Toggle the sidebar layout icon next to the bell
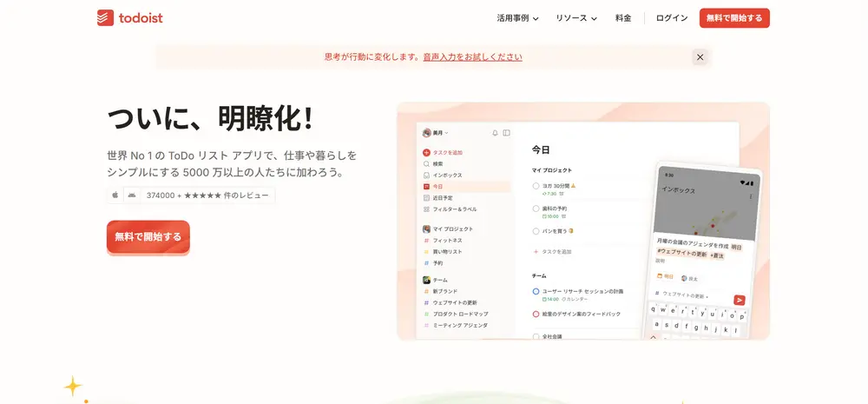The image size is (868, 404). (x=506, y=133)
